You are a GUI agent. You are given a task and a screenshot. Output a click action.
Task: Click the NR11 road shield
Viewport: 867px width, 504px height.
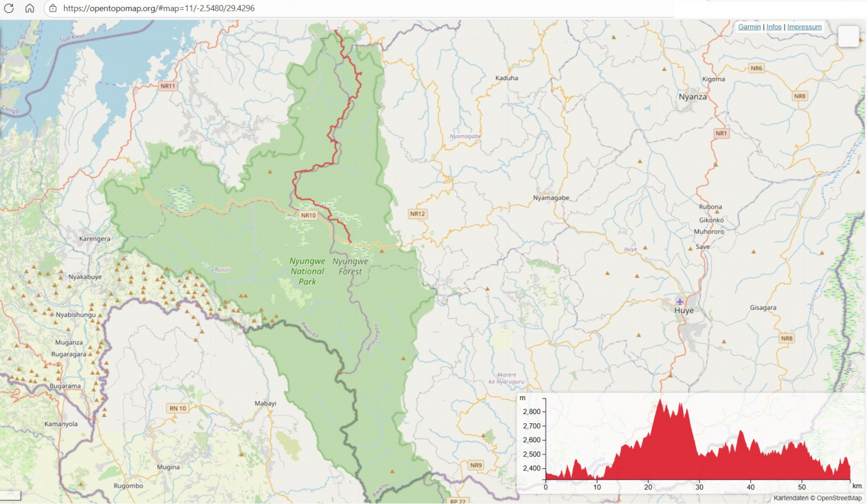coord(168,86)
